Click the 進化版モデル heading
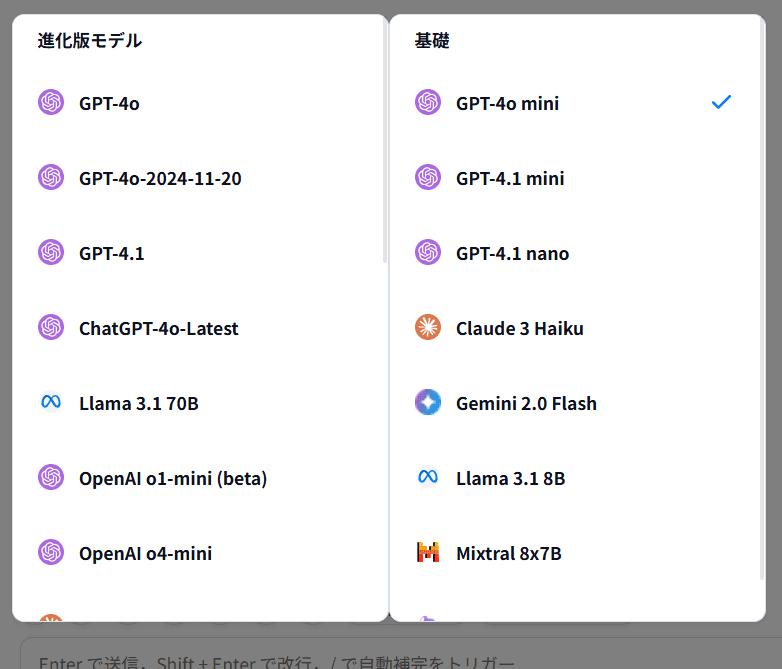 click(x=89, y=40)
